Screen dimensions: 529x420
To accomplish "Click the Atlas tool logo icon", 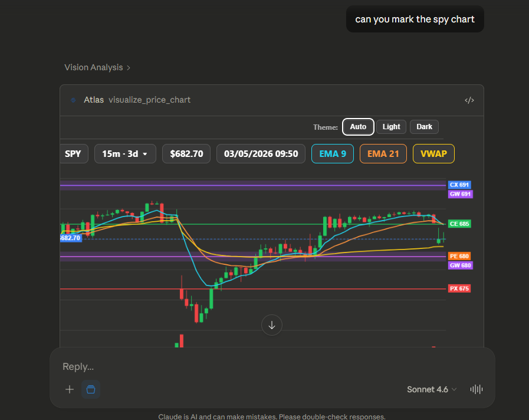I will [x=73, y=100].
